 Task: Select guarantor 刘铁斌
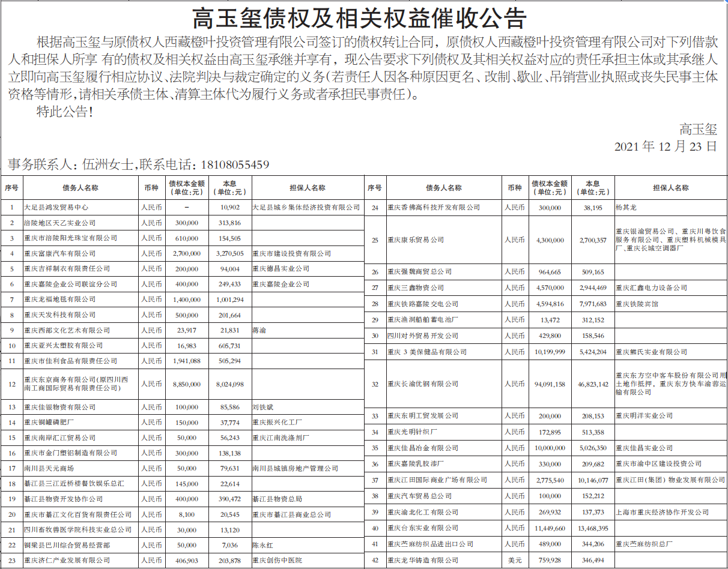click(x=263, y=408)
